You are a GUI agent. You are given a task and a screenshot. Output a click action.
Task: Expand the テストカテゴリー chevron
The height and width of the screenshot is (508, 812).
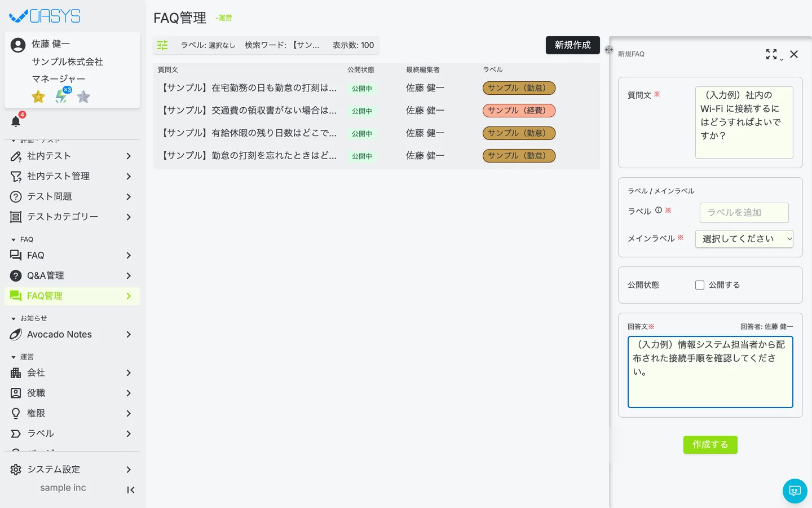tap(129, 217)
